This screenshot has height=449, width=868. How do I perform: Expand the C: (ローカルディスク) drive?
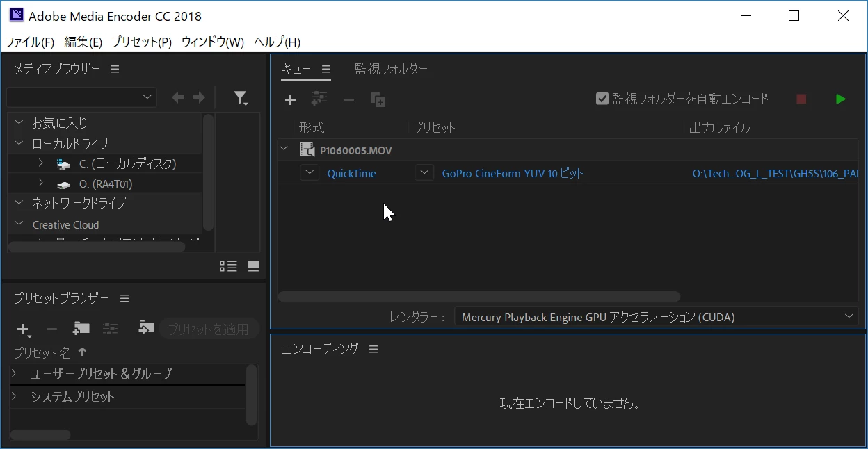click(41, 163)
